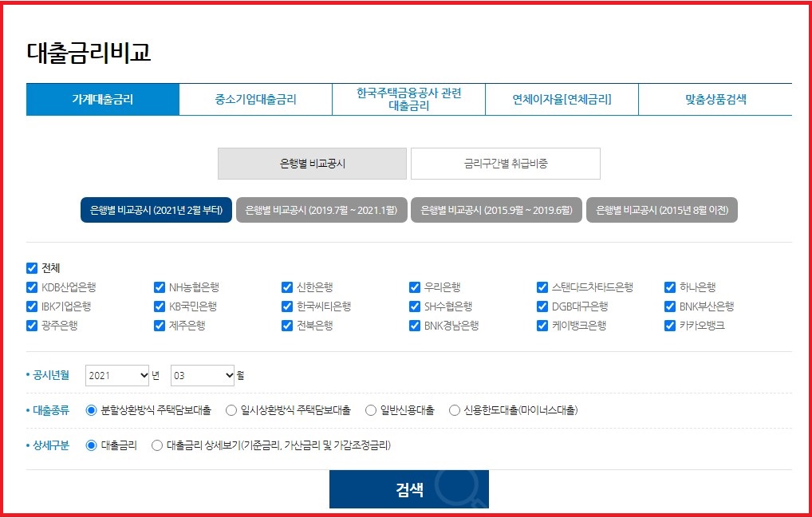
Task: Toggle KB국민은행 checkbox
Action: click(160, 306)
